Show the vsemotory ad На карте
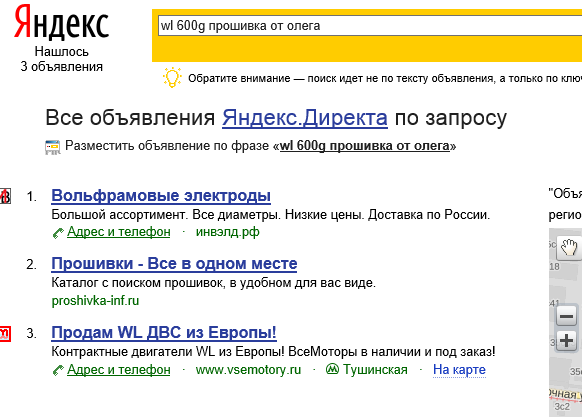This screenshot has height=417, width=582. 459,370
